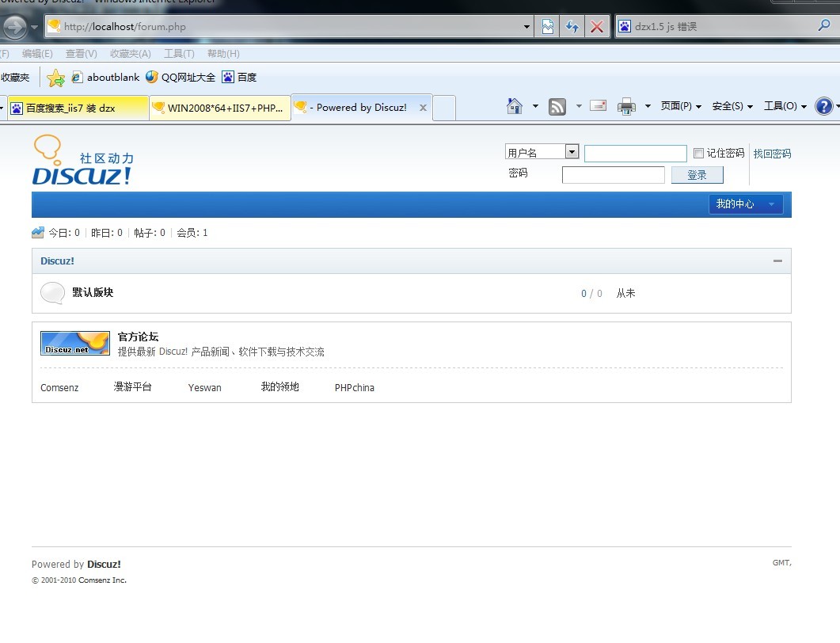840x643 pixels.
Task: Click the username input field
Action: 636,154
